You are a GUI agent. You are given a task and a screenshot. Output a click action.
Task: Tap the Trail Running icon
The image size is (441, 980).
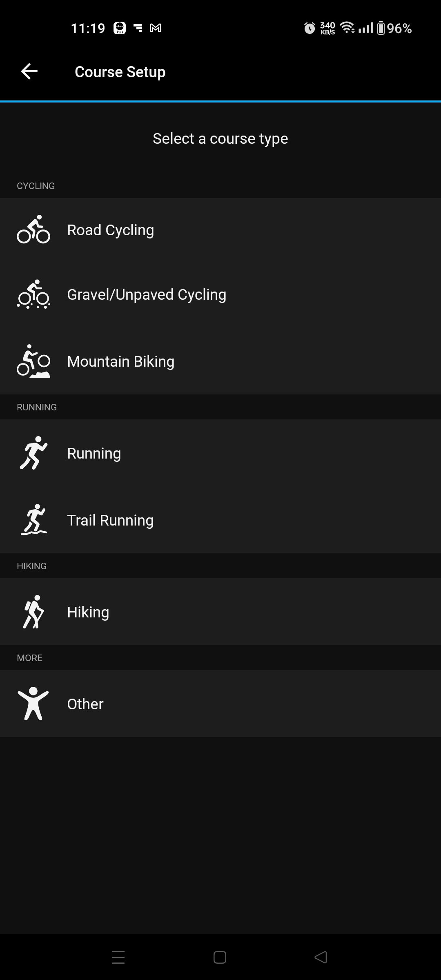(33, 520)
